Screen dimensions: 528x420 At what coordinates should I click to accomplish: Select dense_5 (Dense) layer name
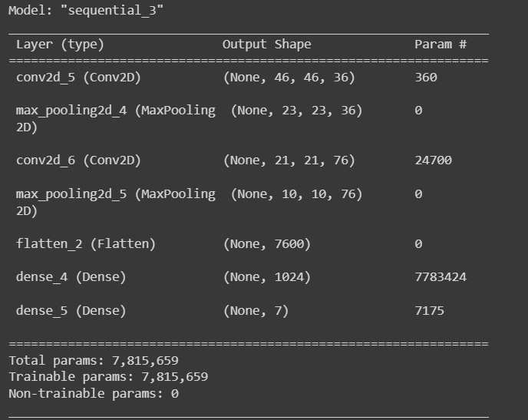(71, 310)
